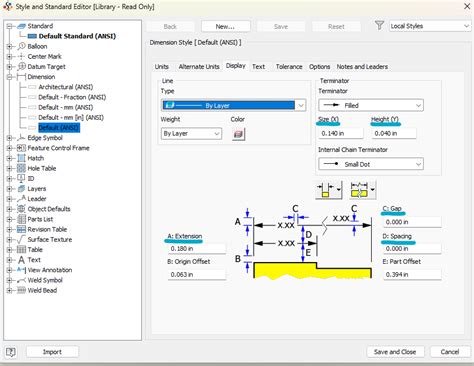Select Architectural (ANSI) dimension style
This screenshot has width=474, height=366.
[66, 87]
